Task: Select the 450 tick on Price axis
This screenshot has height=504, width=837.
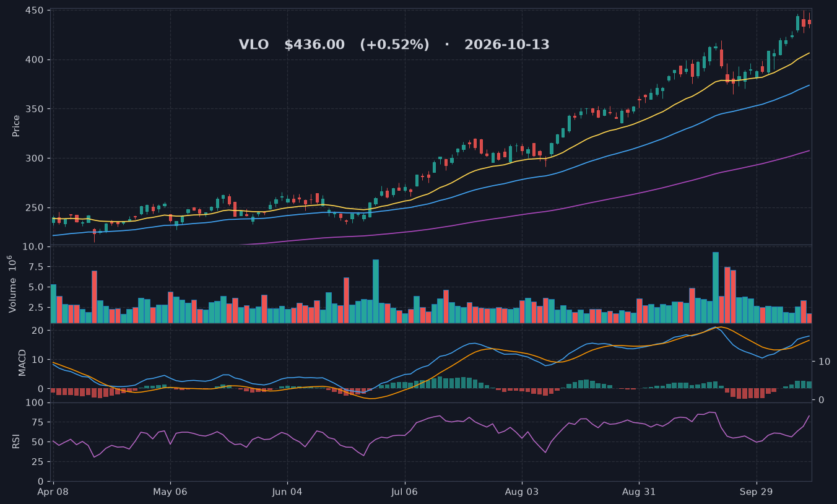Action: click(34, 11)
